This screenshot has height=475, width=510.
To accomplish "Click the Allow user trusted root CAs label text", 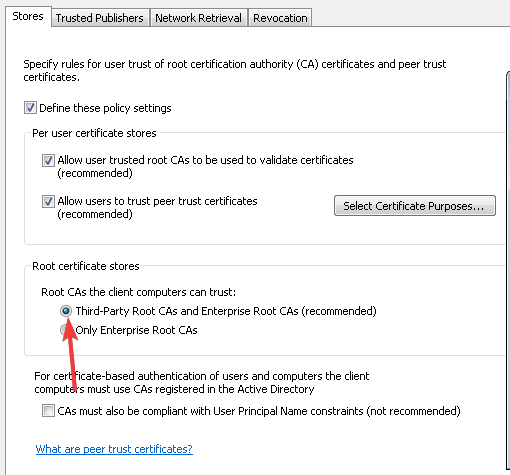I will pos(205,166).
